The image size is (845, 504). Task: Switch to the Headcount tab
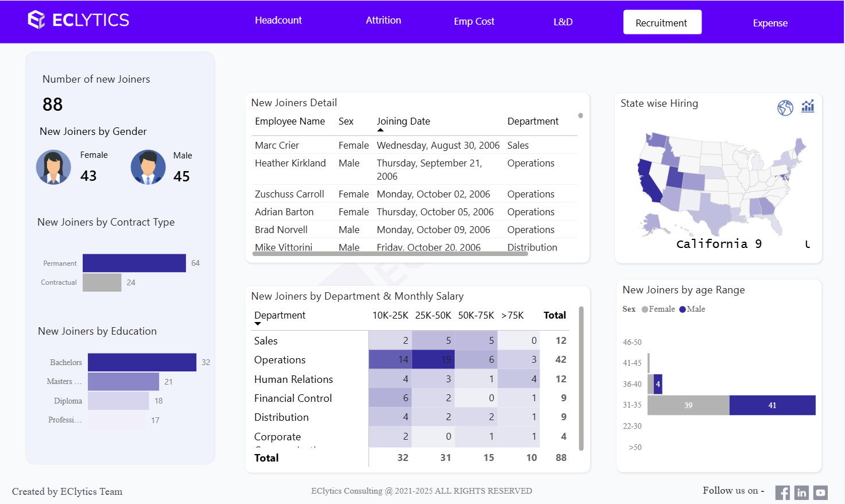(278, 21)
